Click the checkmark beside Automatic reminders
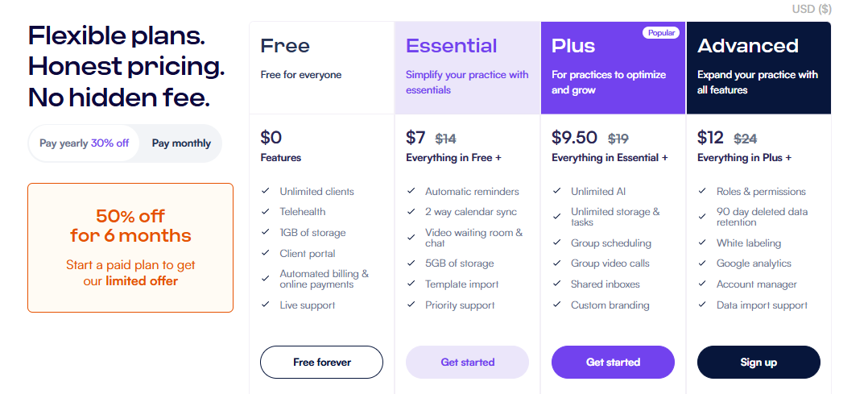Viewport: 868px width, 394px height. [411, 191]
